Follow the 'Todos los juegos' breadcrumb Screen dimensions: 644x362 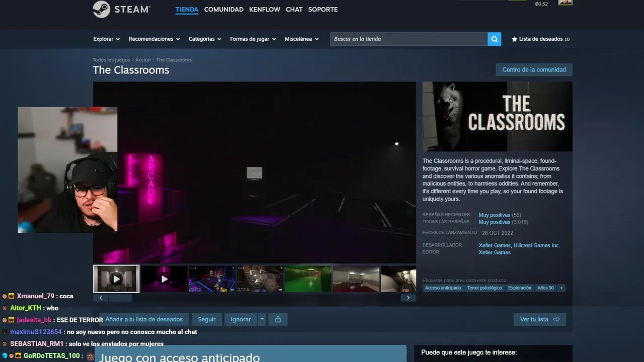(x=111, y=60)
